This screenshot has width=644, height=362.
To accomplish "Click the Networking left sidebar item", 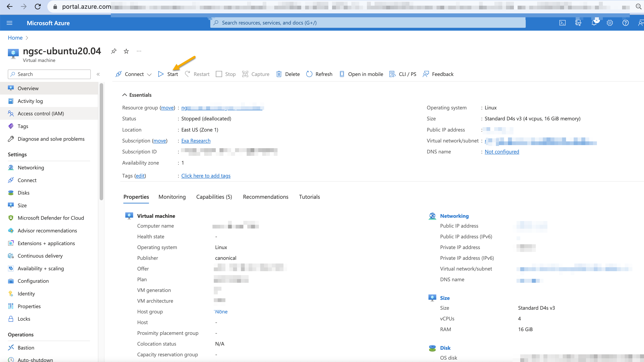I will click(x=30, y=167).
